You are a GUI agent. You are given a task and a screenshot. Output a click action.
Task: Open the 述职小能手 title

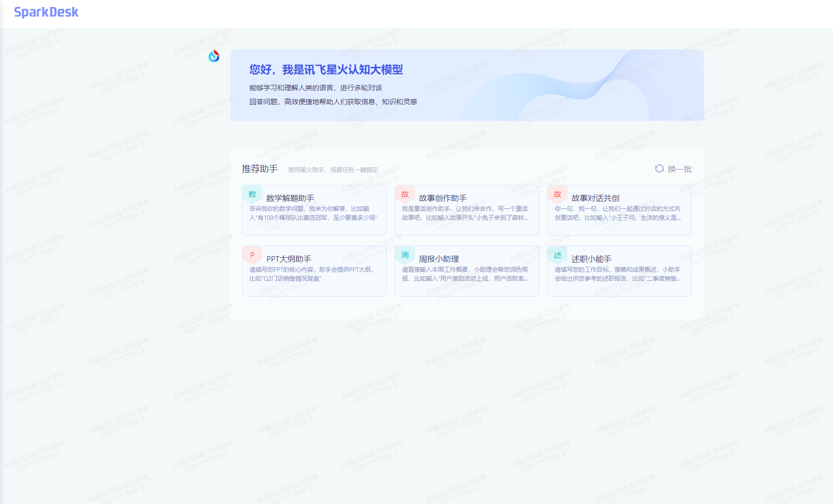point(591,259)
